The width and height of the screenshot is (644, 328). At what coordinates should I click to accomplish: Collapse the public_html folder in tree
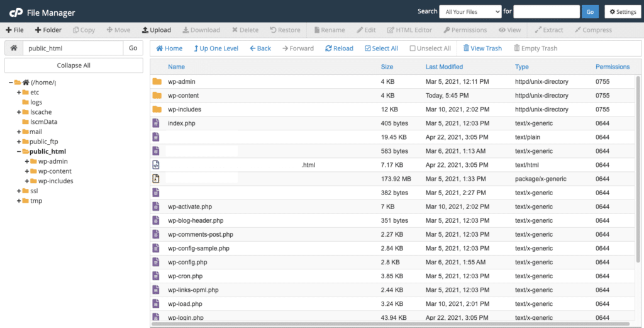pos(19,152)
